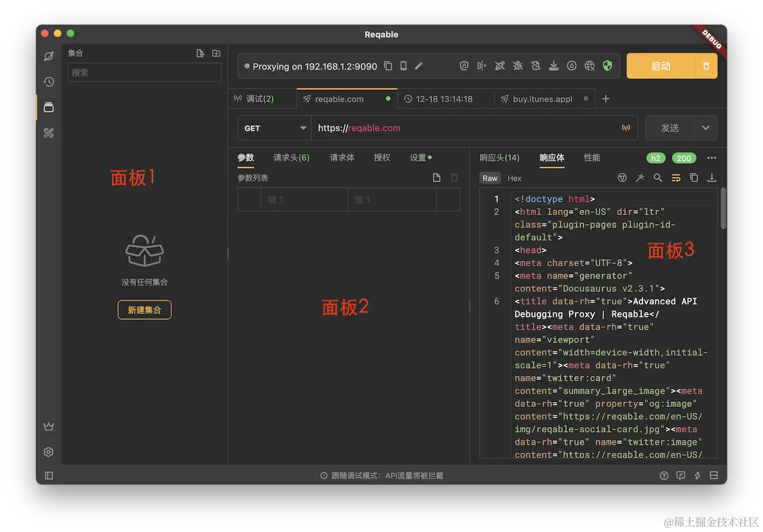Copy response body icon
The height and width of the screenshot is (532, 763).
[694, 178]
